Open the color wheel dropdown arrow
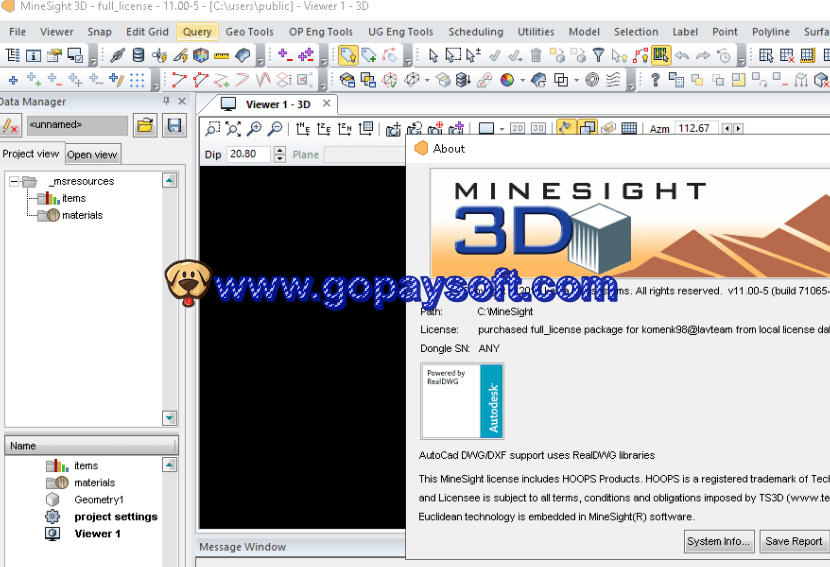830x567 pixels. (522, 80)
